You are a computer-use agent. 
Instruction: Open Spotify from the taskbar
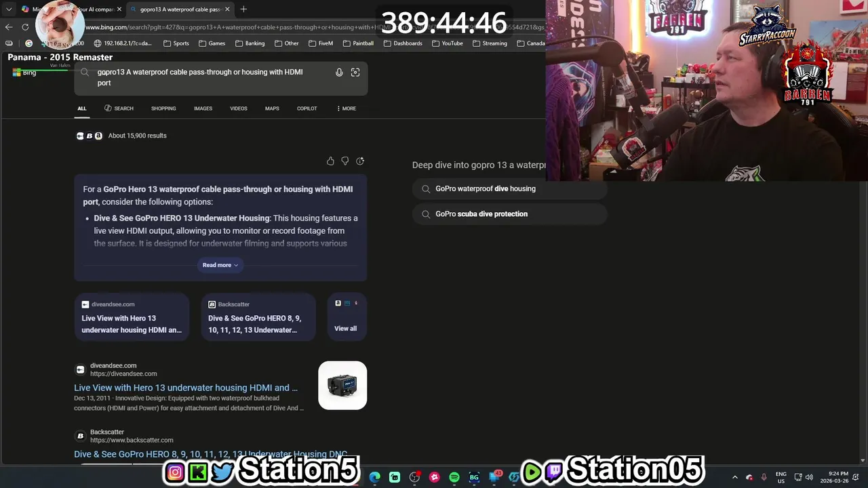point(454,477)
